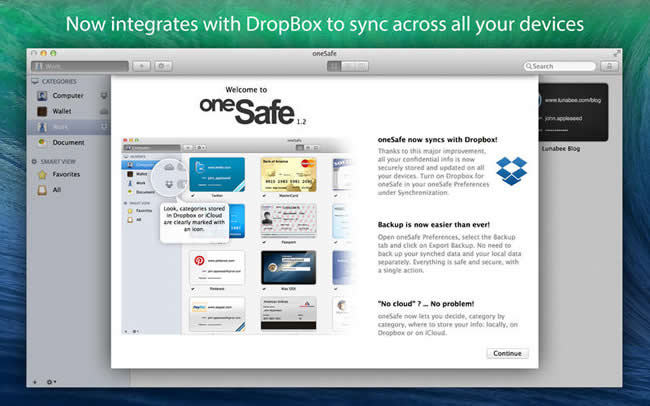
Task: Click the heading '"No cloud" ? ... No problem!'
Action: [426, 304]
